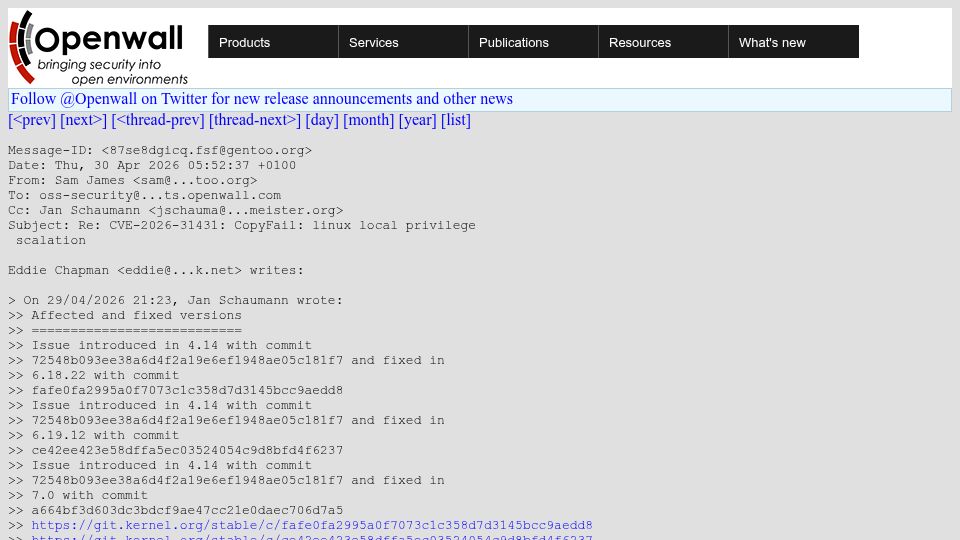Click the To: oss-security line
Viewport: 960px width, 540px height.
click(x=144, y=195)
